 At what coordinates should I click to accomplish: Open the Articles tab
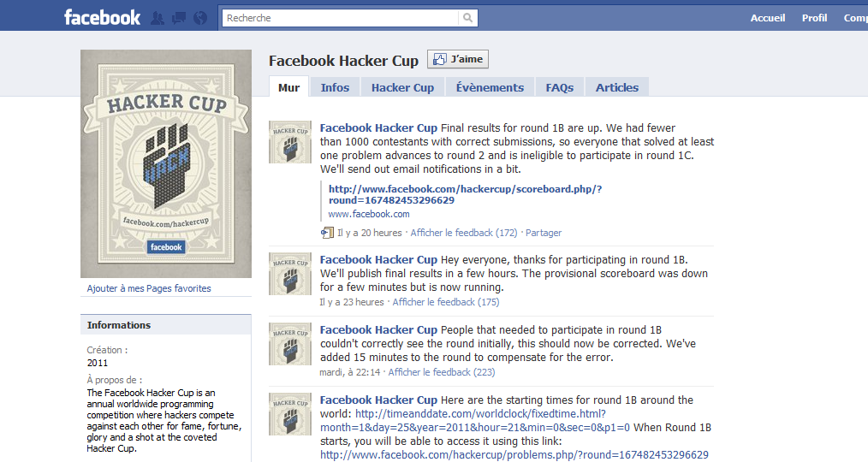pos(616,87)
